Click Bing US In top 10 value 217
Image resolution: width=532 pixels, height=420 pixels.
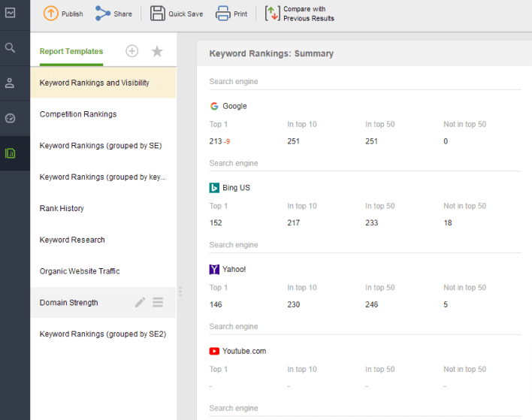click(x=294, y=223)
